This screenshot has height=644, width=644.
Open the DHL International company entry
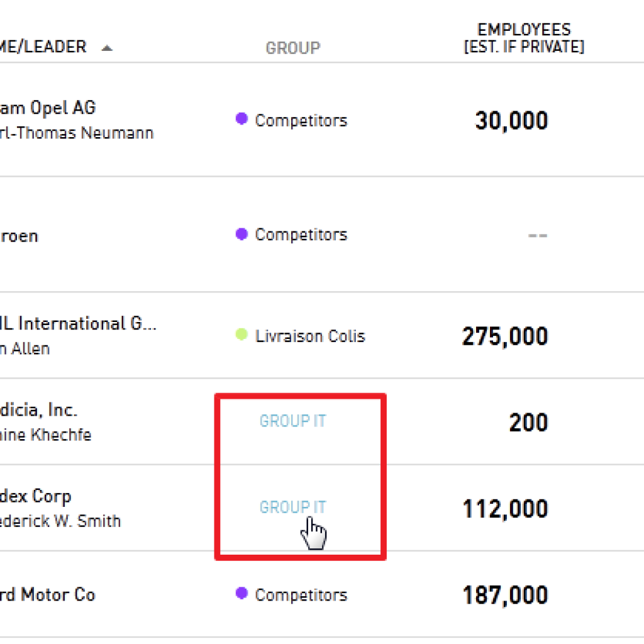coord(78,324)
